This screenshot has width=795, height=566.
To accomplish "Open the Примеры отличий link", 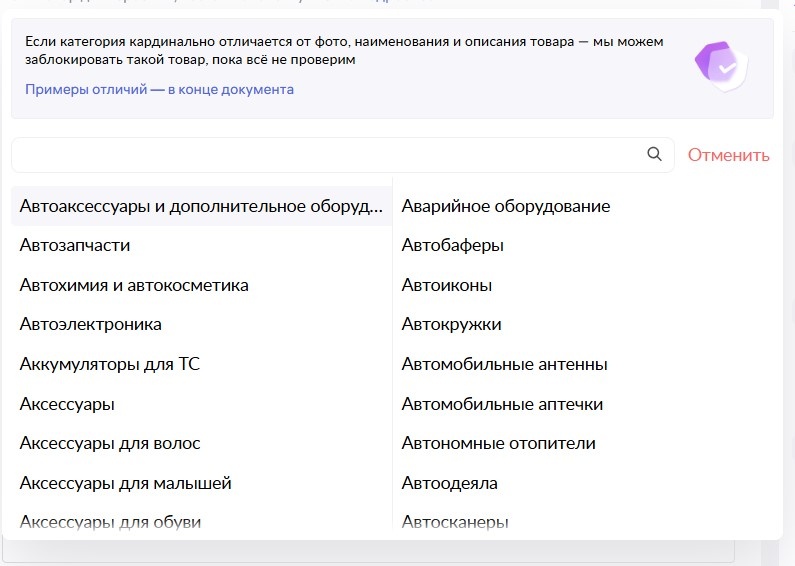I will click(x=159, y=89).
